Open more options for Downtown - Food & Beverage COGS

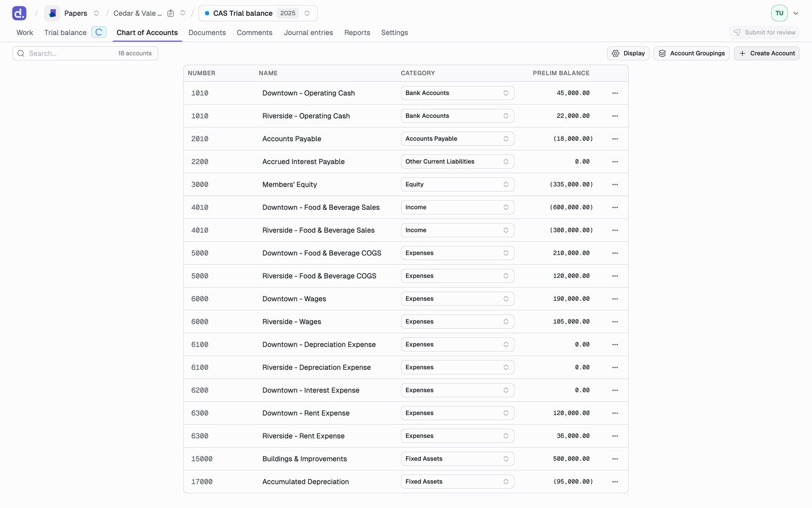point(615,253)
